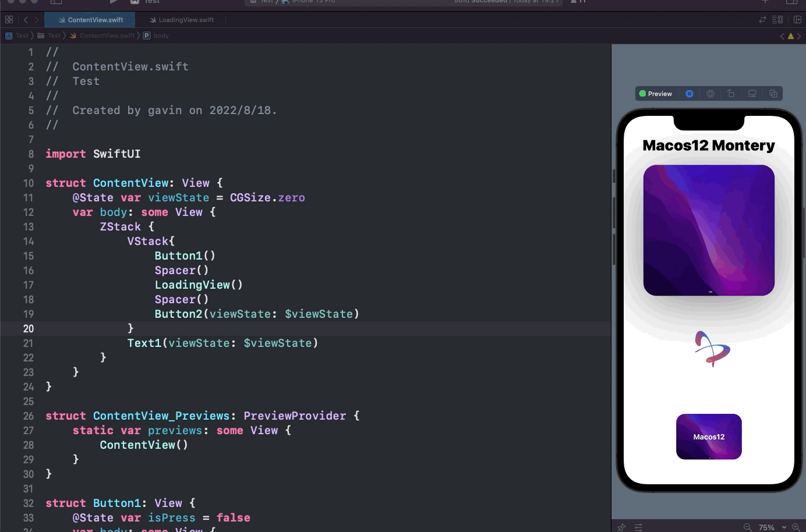Switch to the LoadingView.swift tab
The height and width of the screenshot is (532, 806).
point(181,20)
